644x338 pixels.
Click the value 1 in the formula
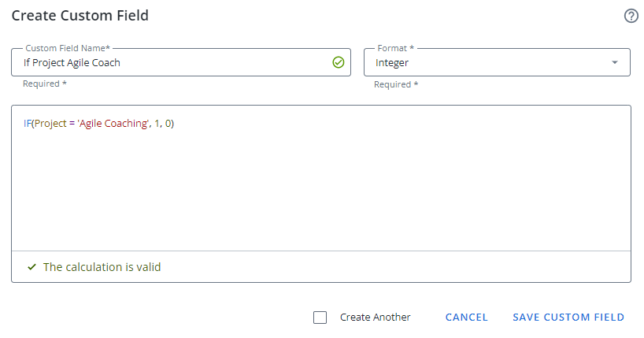pos(157,124)
